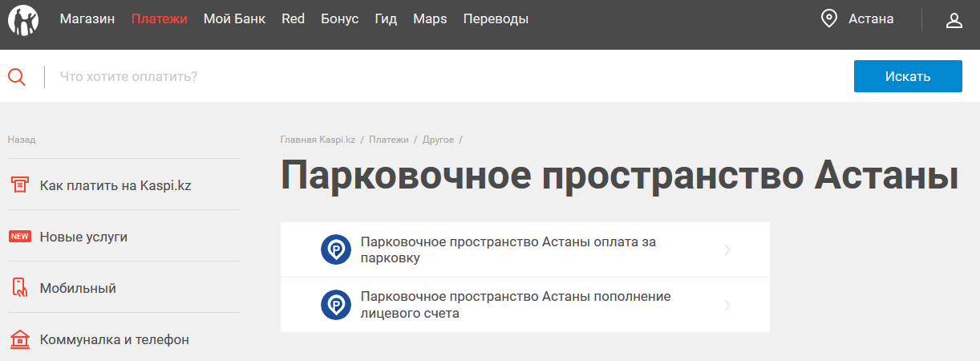Expand chevron on оплата за парковку row
Image resolution: width=980 pixels, height=361 pixels.
727,249
